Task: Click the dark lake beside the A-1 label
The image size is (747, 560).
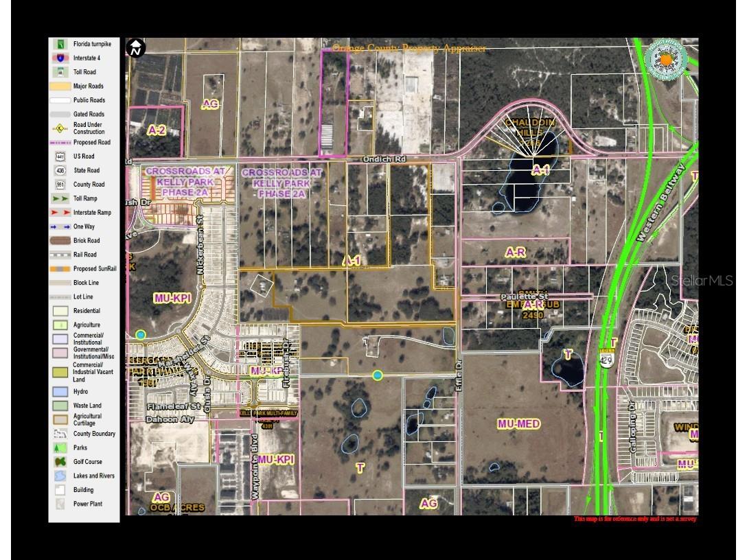Action: (531, 174)
